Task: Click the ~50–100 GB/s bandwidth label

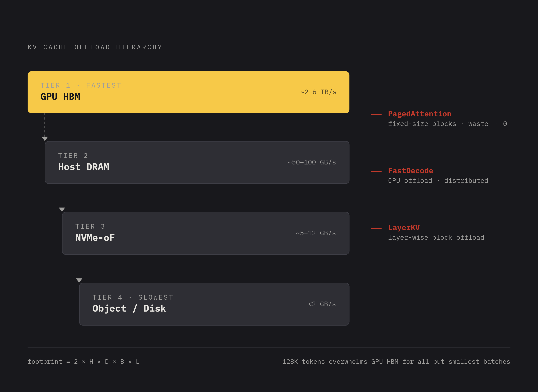Action: point(312,162)
